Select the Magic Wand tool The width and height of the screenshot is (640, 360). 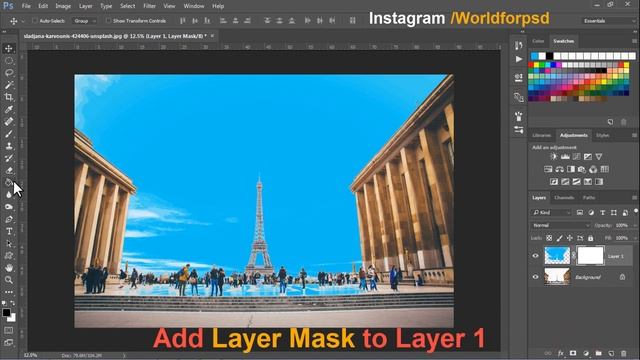coord(9,85)
